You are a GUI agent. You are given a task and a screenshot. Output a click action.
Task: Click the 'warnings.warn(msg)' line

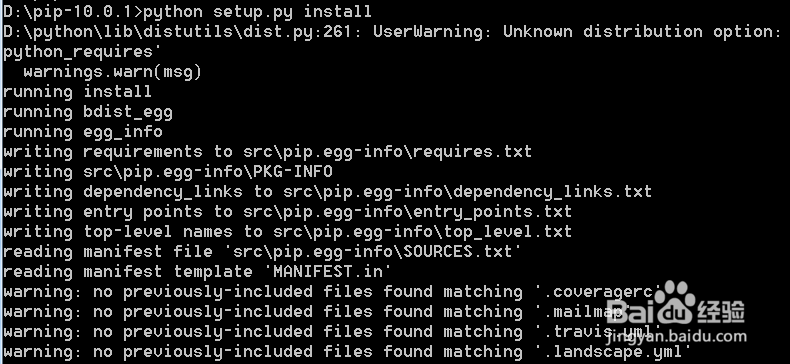112,72
